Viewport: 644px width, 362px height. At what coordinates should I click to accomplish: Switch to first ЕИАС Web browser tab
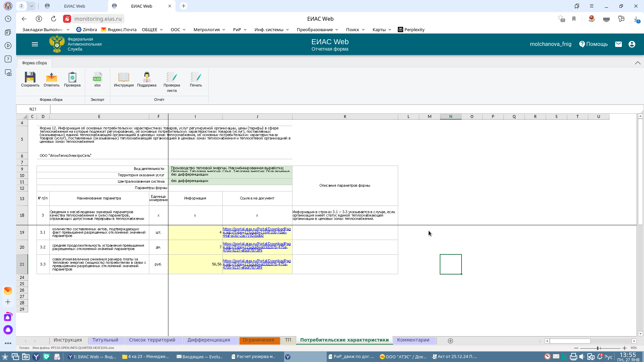click(x=74, y=6)
